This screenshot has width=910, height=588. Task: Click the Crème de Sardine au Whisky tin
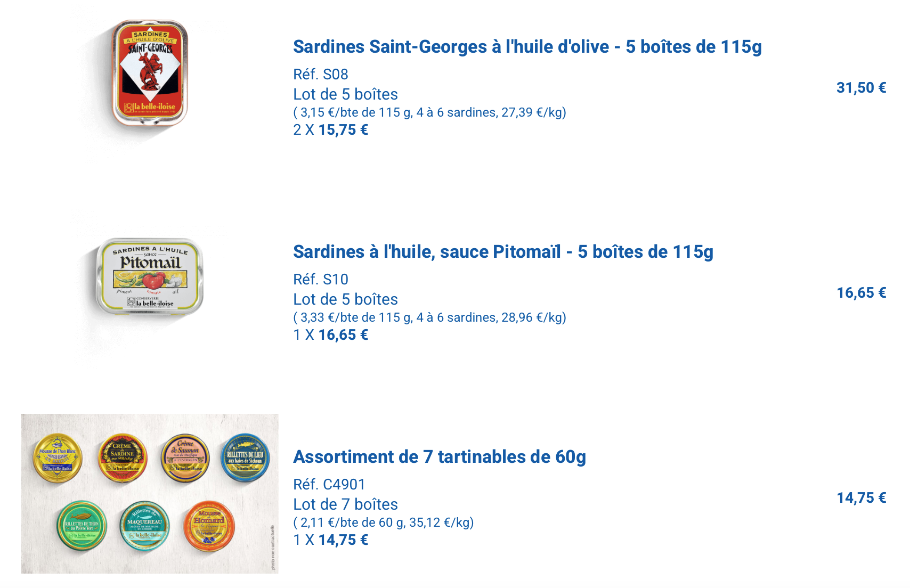point(123,458)
